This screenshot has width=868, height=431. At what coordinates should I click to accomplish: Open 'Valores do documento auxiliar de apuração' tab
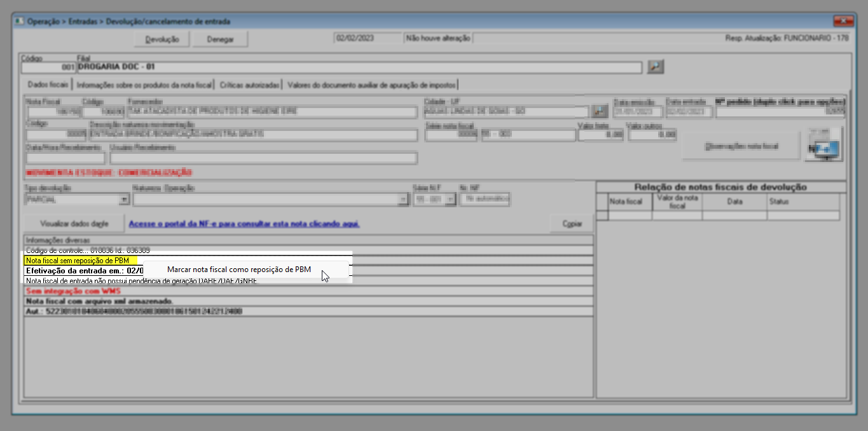tap(371, 85)
